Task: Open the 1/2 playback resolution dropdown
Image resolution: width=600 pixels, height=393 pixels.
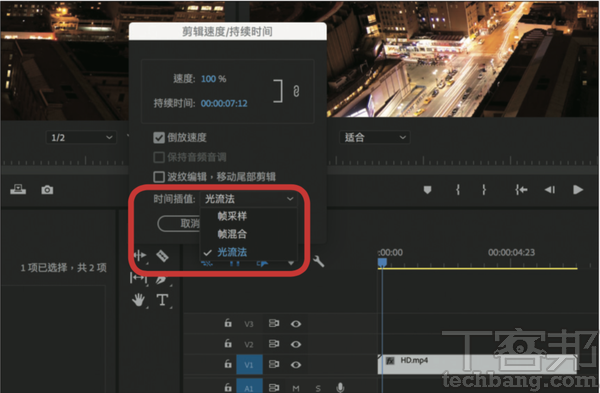Action: pyautogui.click(x=81, y=137)
